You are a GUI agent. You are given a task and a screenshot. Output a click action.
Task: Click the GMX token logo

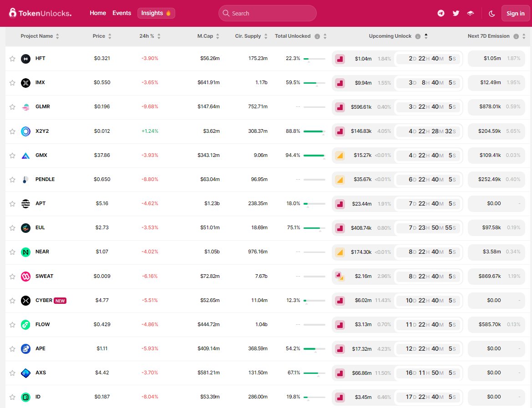(x=26, y=156)
